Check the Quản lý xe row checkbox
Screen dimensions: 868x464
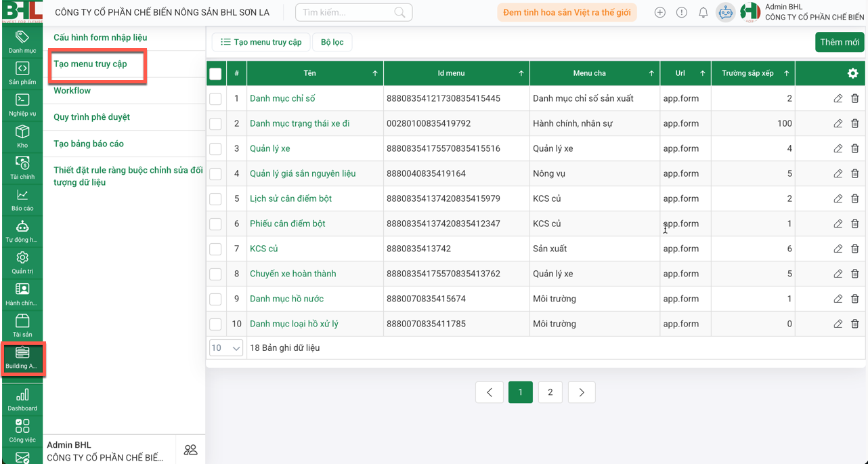tap(215, 149)
